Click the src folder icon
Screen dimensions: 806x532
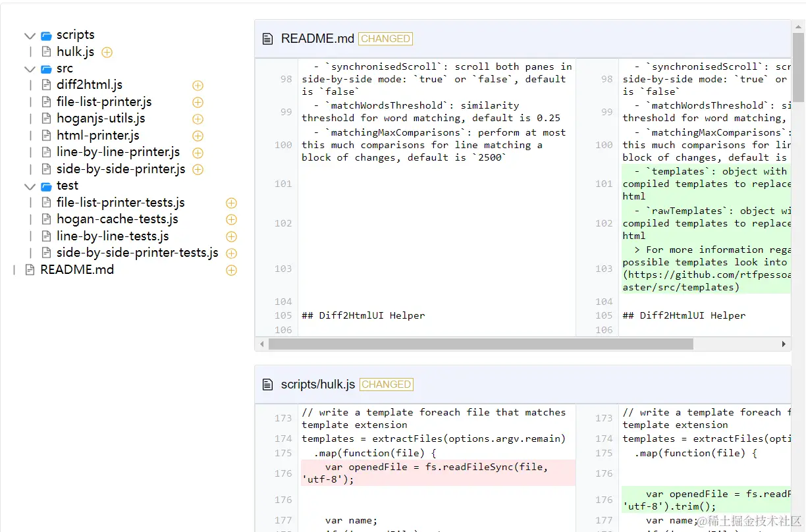click(x=46, y=68)
